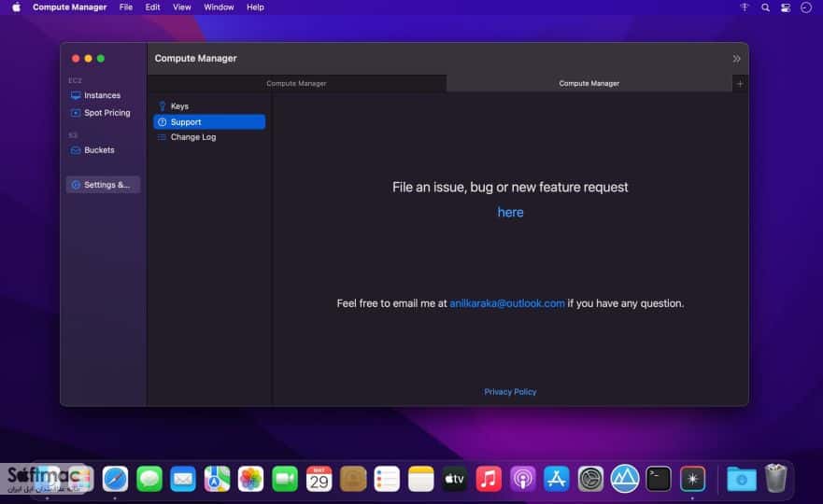Minimize the window with yellow button

[88, 59]
